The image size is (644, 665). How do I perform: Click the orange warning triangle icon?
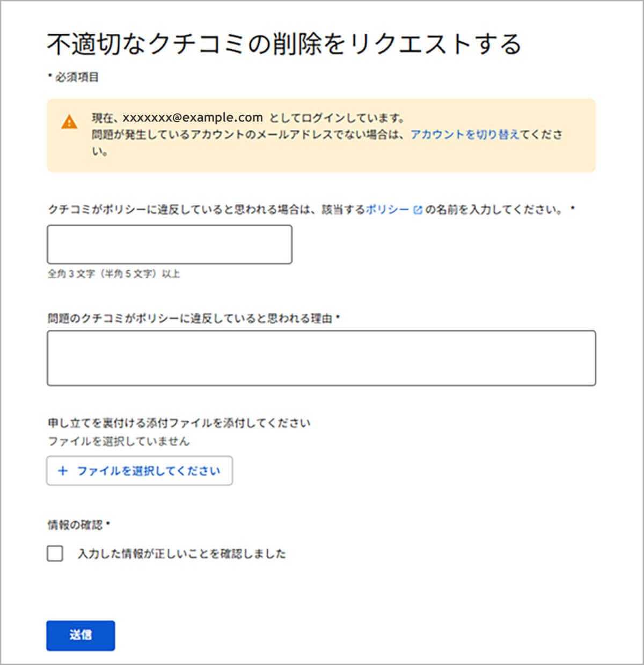point(69,122)
